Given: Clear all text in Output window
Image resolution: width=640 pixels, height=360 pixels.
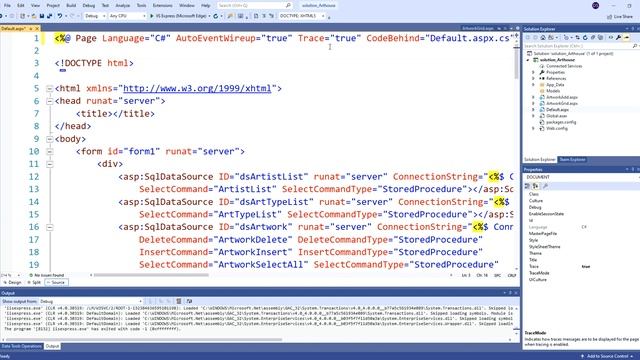Looking at the screenshot, I should [x=178, y=301].
